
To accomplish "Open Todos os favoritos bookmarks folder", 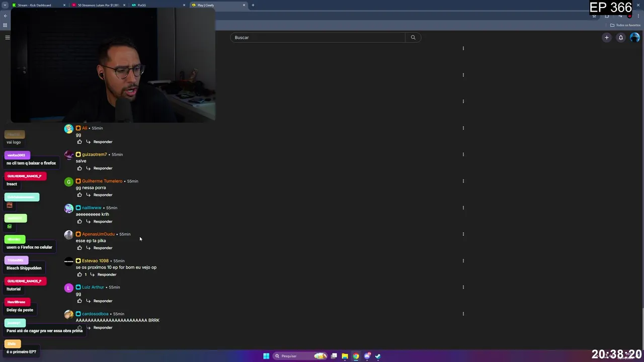I will coord(625,25).
